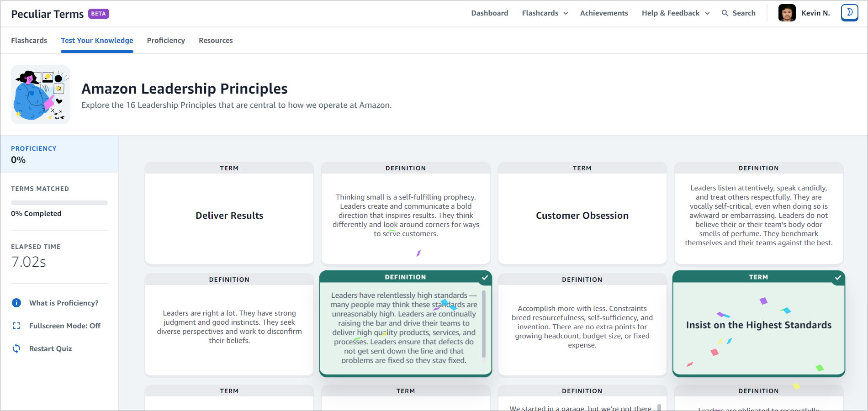
Task: Click the Proficiency 0% panel
Action: 59,154
